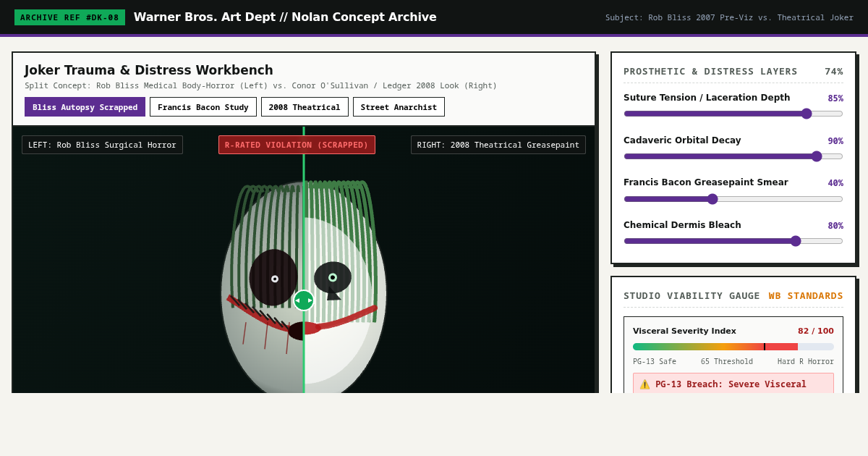
Task: Switch to Francis Bacon Study tab
Action: 203,107
